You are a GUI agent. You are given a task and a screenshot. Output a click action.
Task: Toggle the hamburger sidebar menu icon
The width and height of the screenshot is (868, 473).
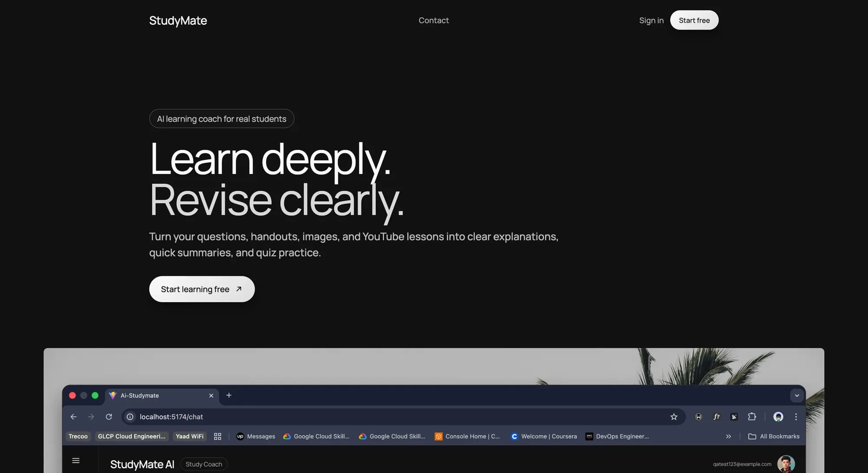[76, 460]
